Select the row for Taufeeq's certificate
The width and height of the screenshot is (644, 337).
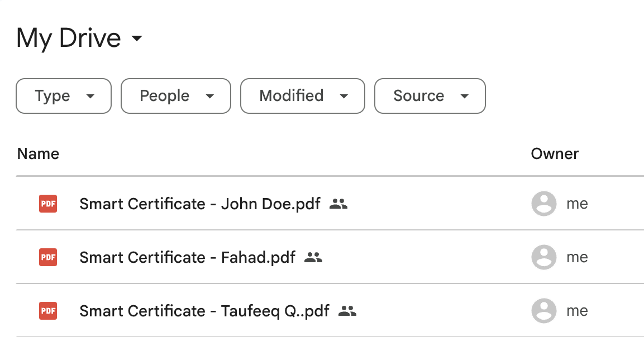click(204, 311)
